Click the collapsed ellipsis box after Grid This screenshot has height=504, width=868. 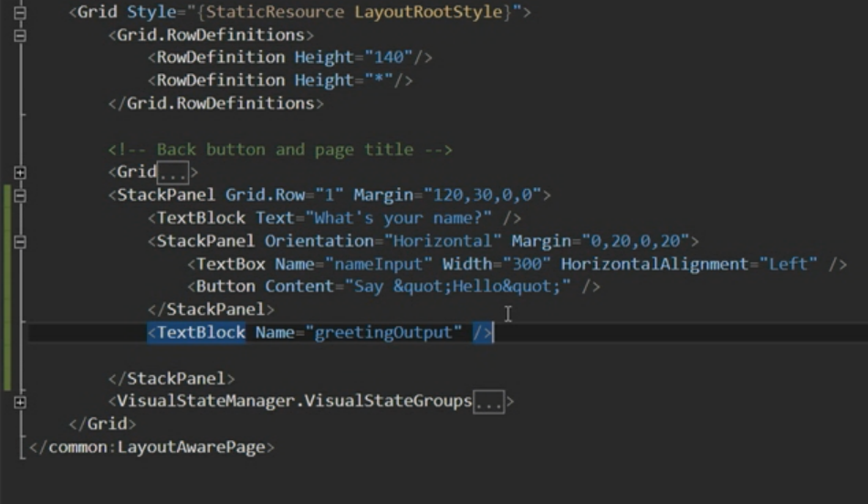173,173
